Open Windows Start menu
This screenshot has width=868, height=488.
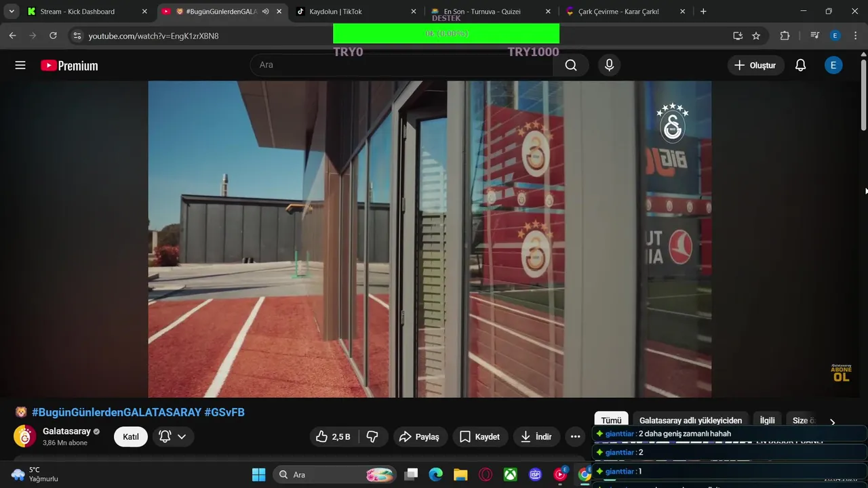pyautogui.click(x=259, y=474)
